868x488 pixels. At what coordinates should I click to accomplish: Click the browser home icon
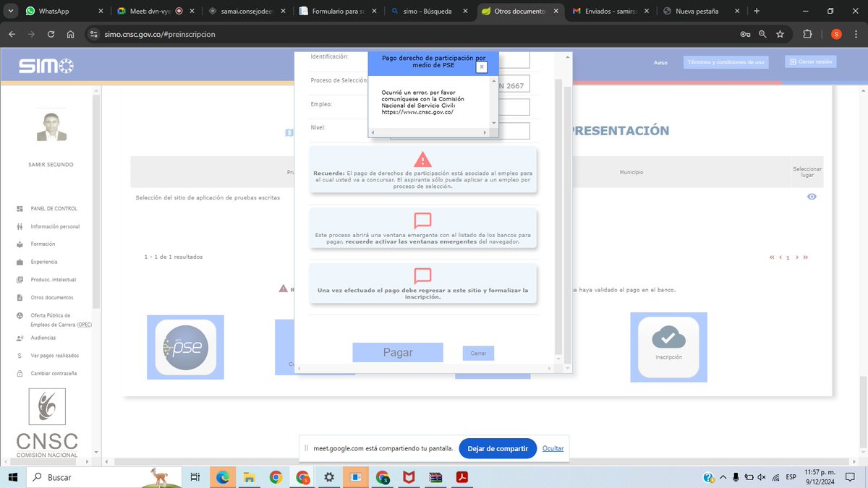(70, 34)
